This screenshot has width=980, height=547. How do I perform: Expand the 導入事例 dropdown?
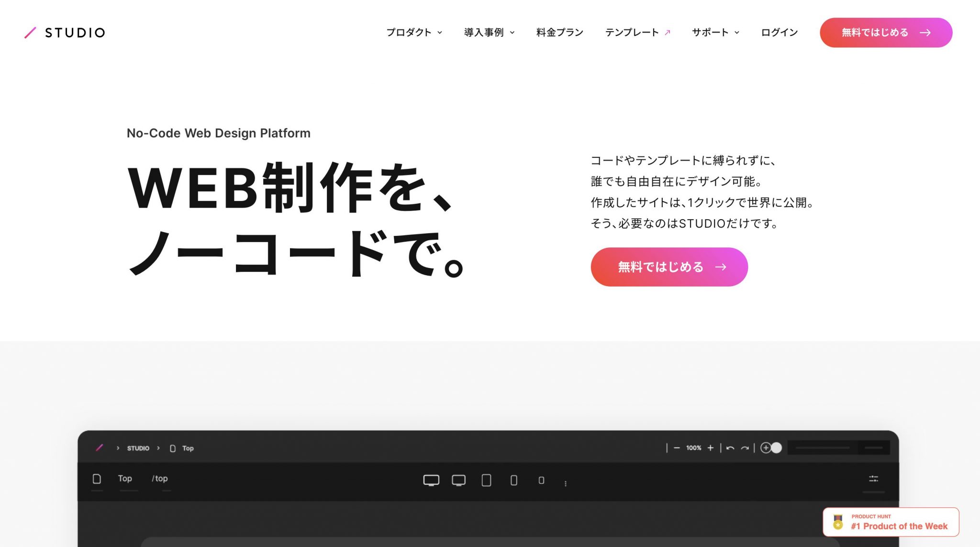[489, 33]
